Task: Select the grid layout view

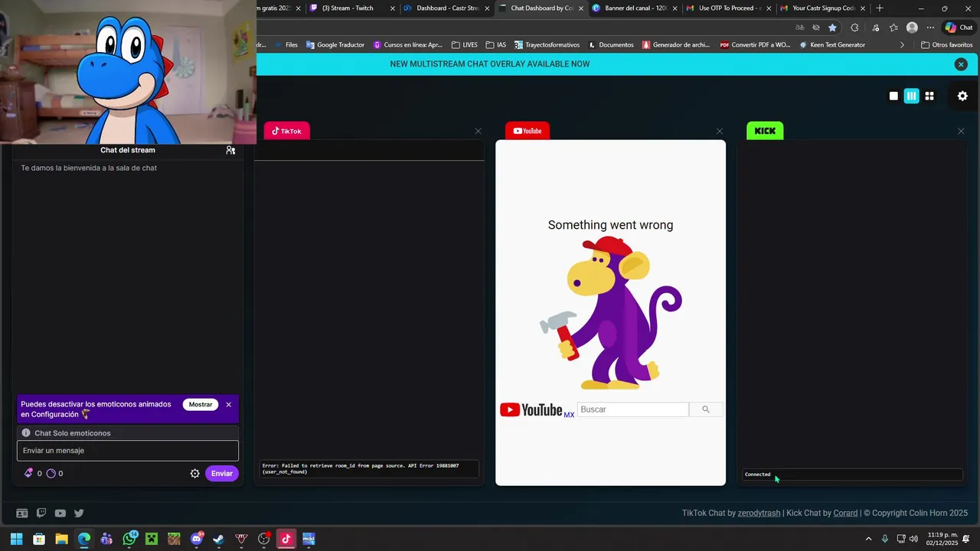Action: (929, 96)
